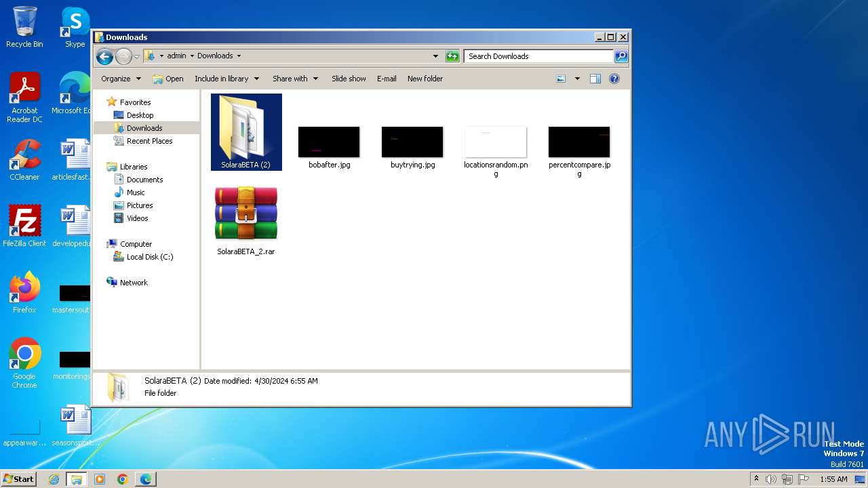Select the Firefox desktop icon

coord(24,293)
